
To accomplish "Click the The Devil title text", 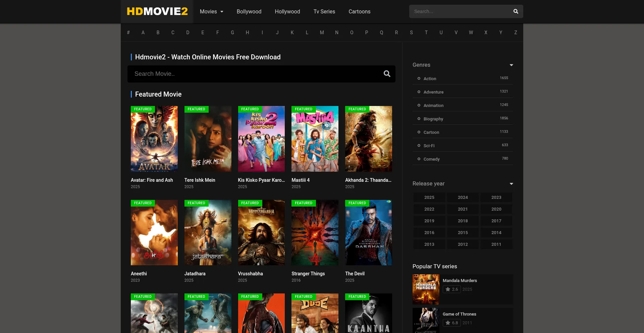I will [x=355, y=274].
